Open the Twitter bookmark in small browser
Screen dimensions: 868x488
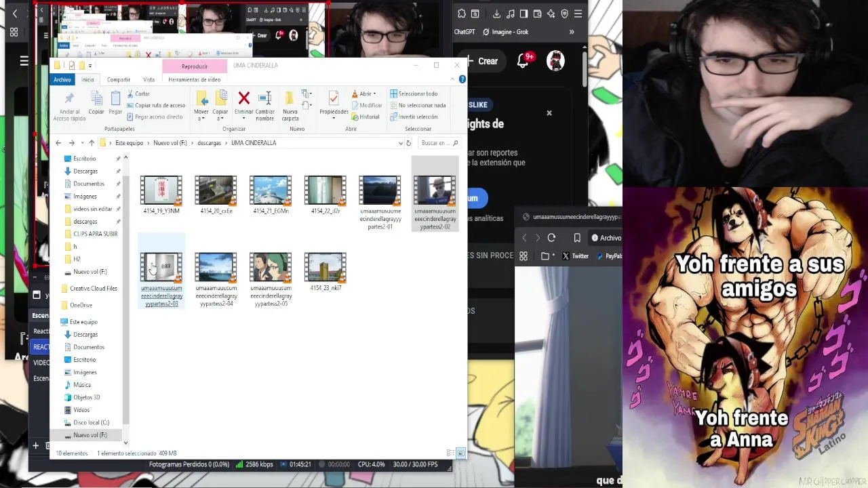click(575, 256)
